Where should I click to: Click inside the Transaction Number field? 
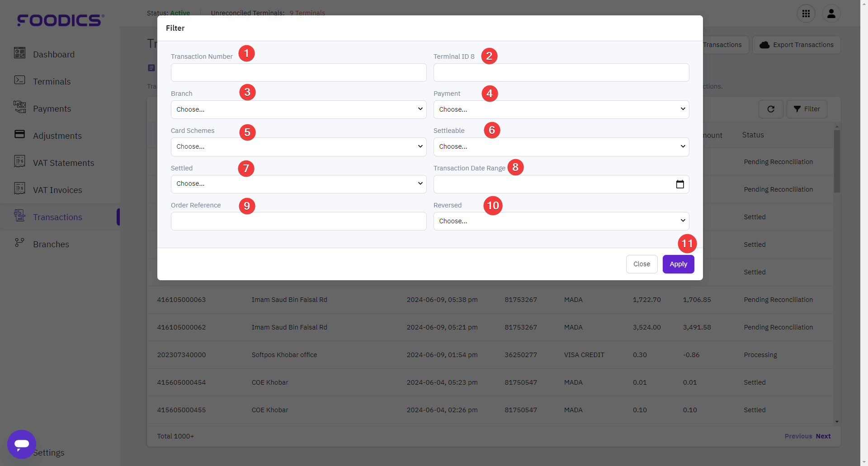(298, 72)
